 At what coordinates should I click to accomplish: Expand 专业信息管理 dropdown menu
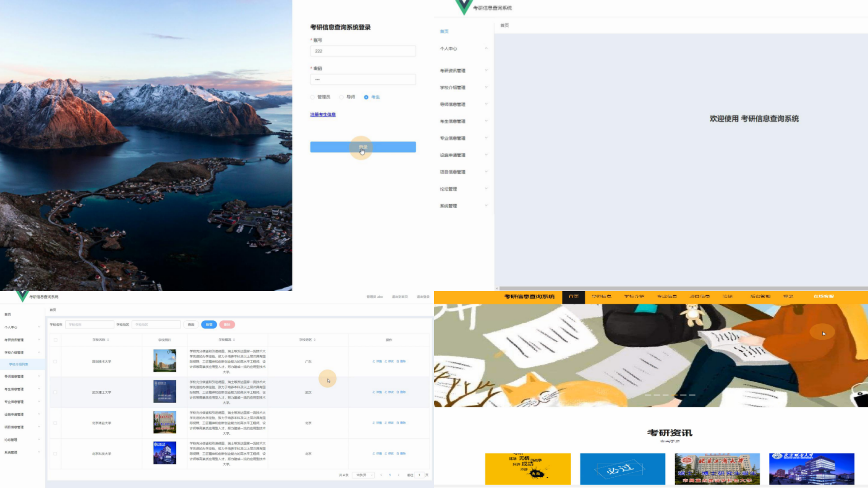coord(462,138)
